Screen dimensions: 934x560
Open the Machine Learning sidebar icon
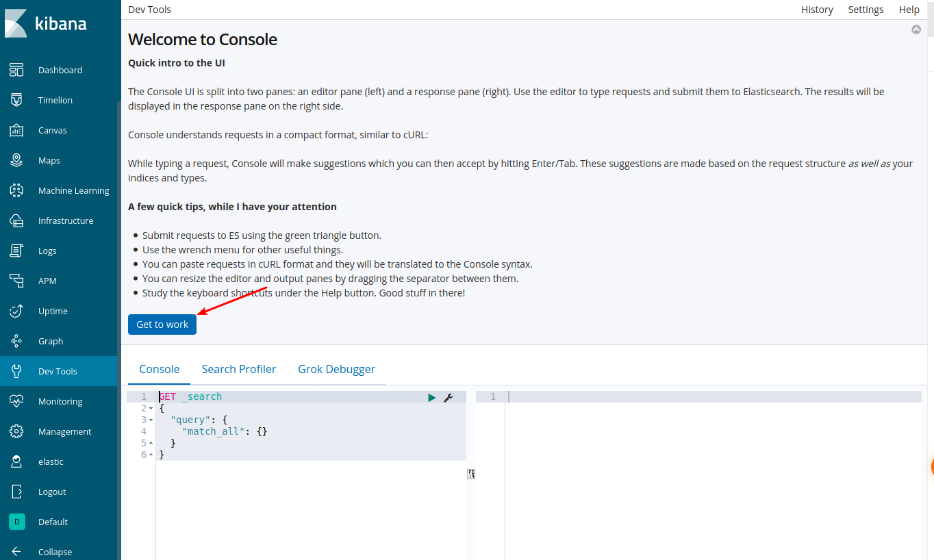click(x=16, y=190)
